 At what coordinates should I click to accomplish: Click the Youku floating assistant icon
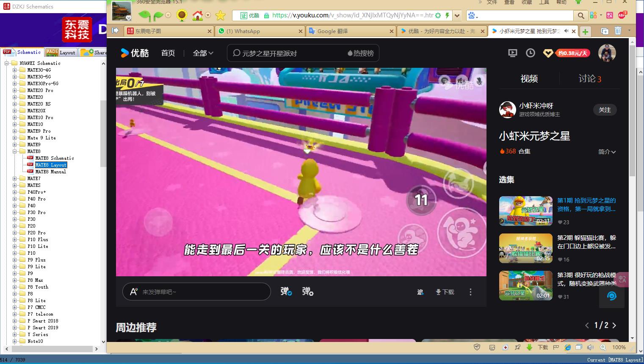pyautogui.click(x=611, y=296)
